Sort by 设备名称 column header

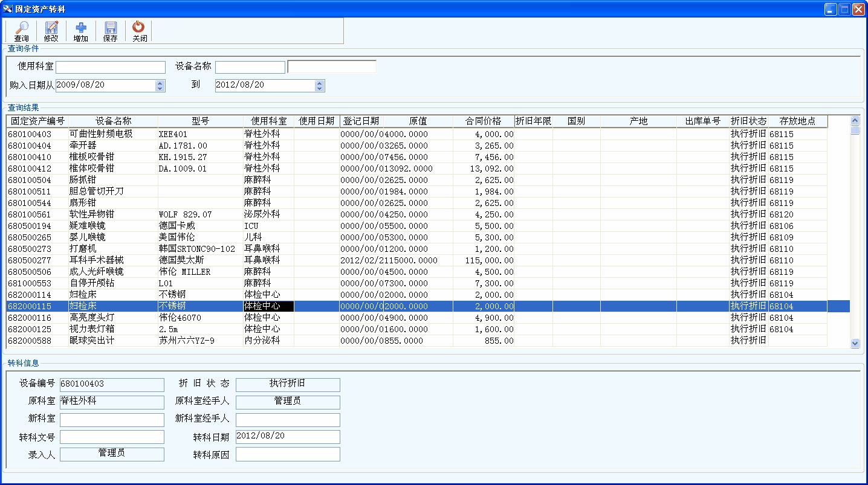(113, 121)
